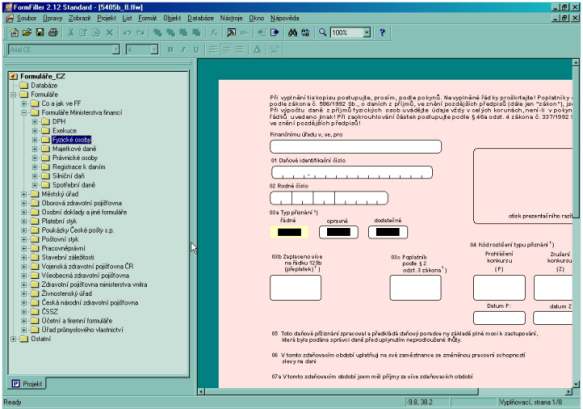Click the Open file folder icon
Viewport: 583px width, 409px height.
point(27,33)
